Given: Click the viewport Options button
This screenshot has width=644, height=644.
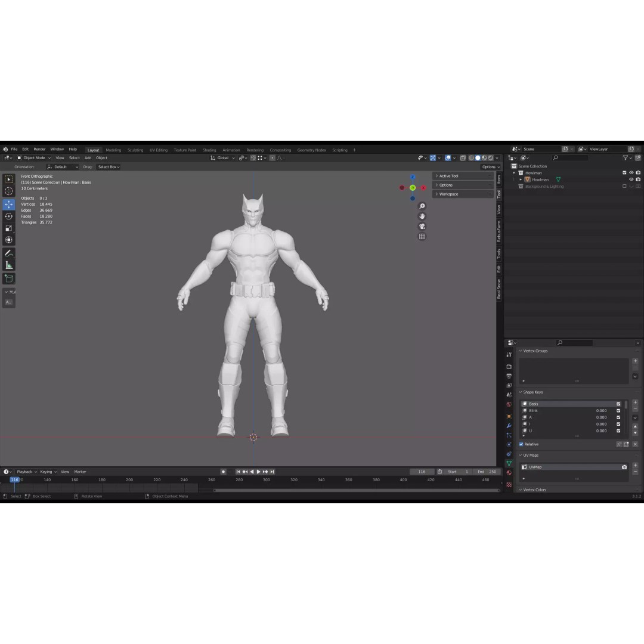Looking at the screenshot, I should [x=491, y=167].
